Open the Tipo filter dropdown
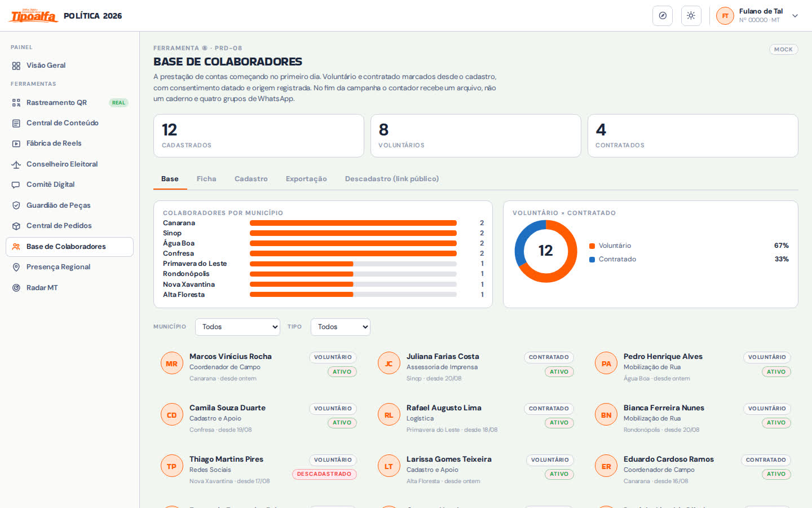This screenshot has width=812, height=508. pyautogui.click(x=341, y=327)
